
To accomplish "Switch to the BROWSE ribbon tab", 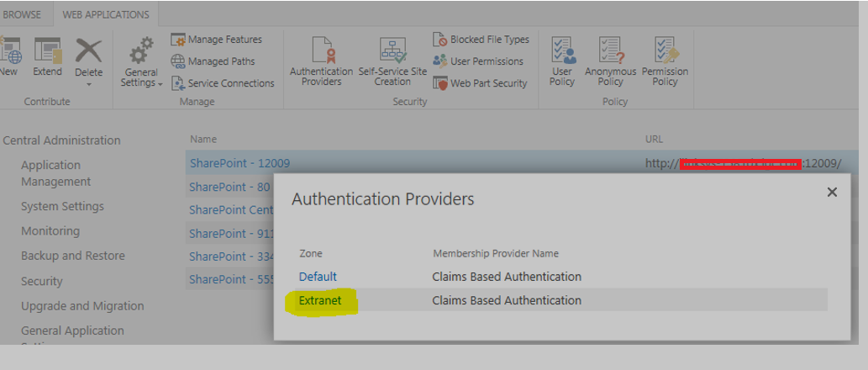I will click(22, 15).
